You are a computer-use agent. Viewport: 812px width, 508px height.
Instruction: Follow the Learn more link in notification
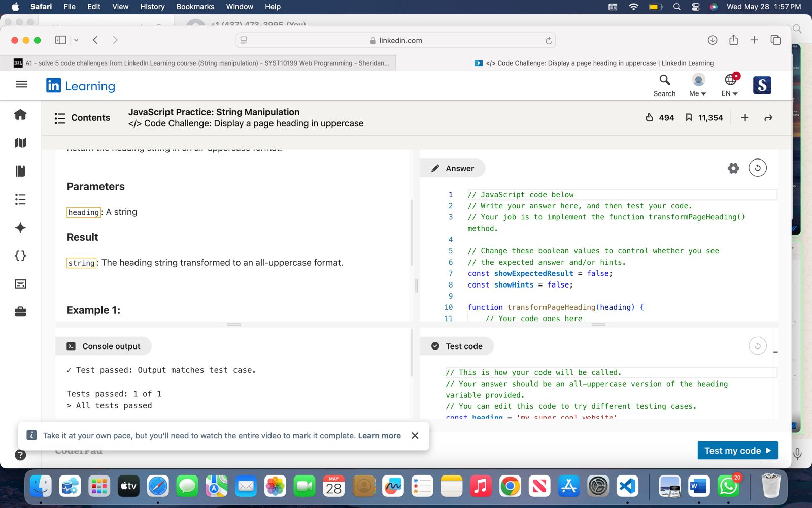tap(379, 436)
